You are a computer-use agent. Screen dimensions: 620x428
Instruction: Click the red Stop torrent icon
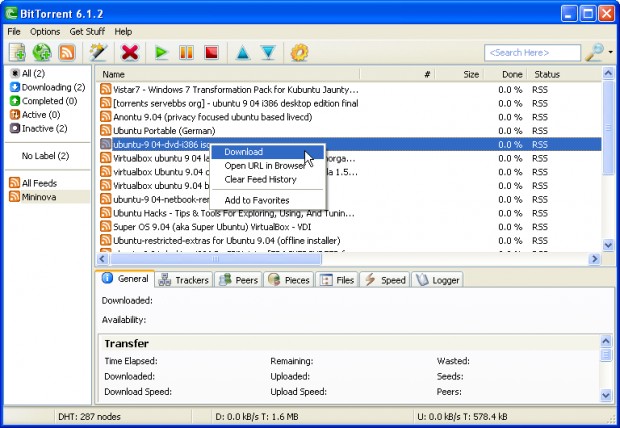[x=212, y=52]
